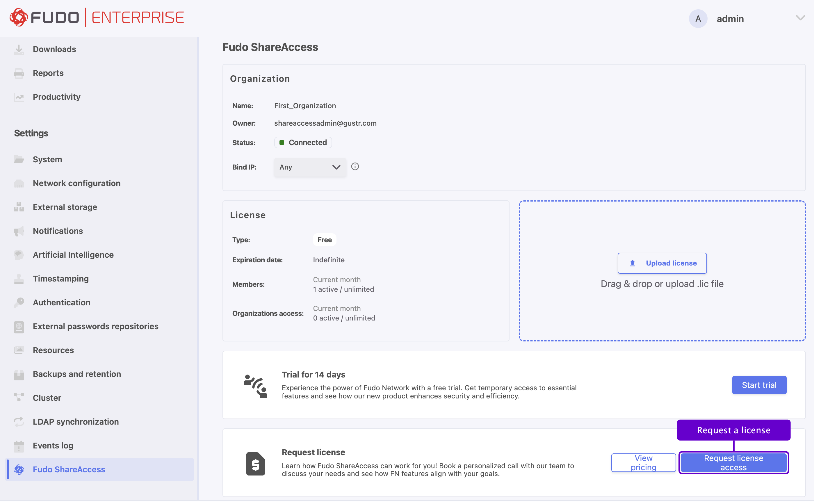Click the First_Organization name value
The height and width of the screenshot is (504, 814).
point(305,106)
